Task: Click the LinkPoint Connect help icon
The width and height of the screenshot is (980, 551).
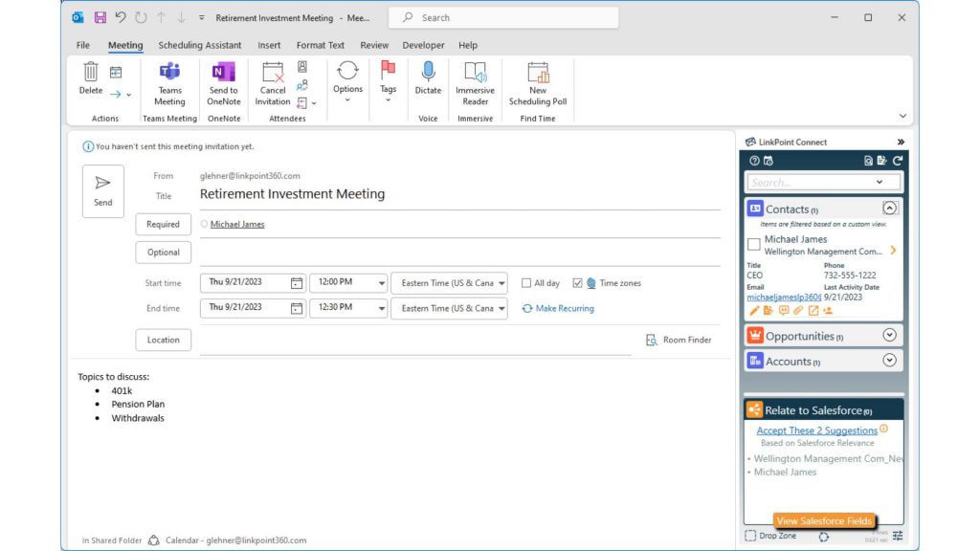Action: click(x=754, y=161)
